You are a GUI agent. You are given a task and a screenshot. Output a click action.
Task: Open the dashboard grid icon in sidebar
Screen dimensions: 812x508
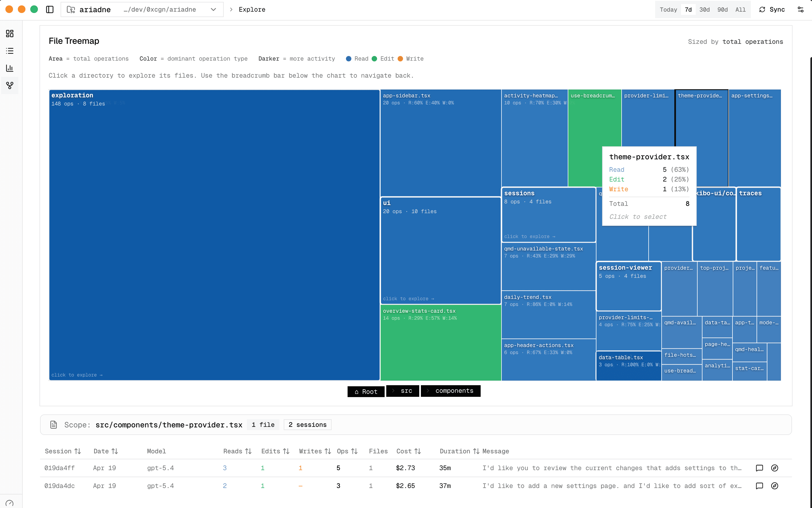[9, 34]
